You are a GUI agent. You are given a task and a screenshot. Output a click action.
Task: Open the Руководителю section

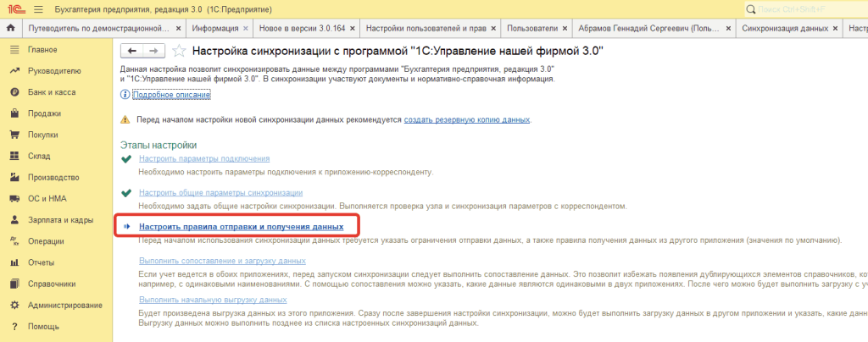coord(54,71)
